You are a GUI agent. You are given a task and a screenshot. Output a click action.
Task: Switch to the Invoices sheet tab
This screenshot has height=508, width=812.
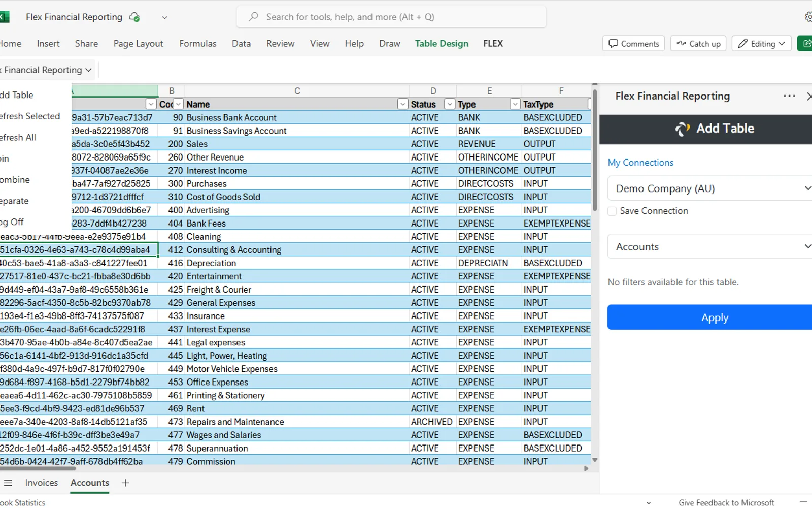(41, 483)
